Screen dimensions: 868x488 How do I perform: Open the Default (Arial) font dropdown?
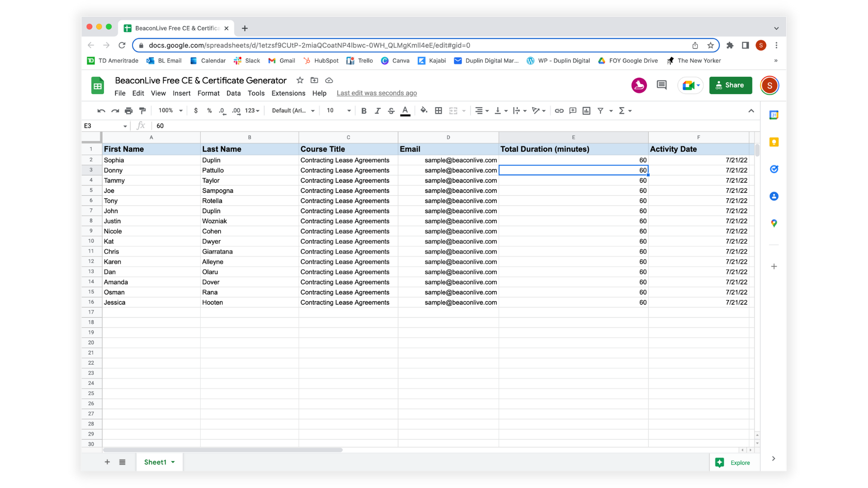click(293, 111)
